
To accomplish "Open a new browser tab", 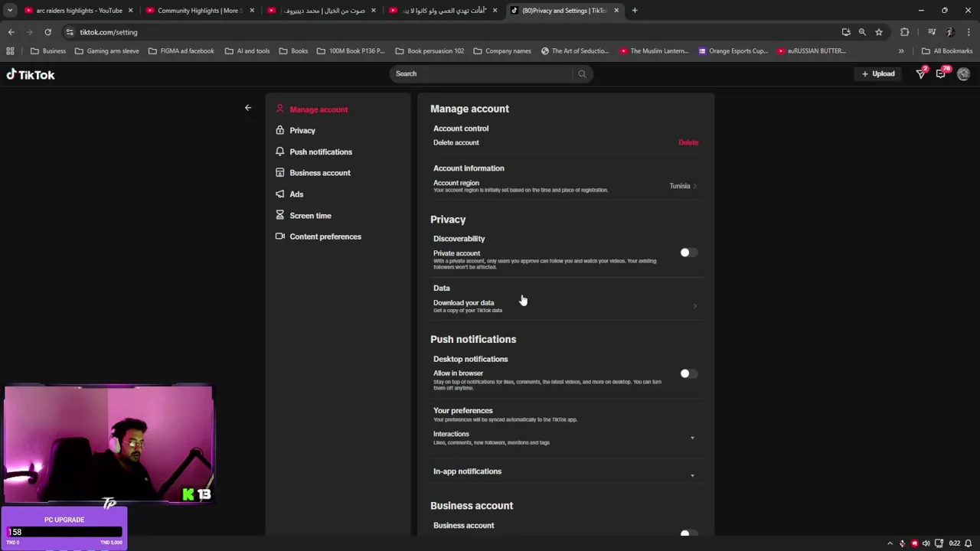I will pyautogui.click(x=635, y=11).
